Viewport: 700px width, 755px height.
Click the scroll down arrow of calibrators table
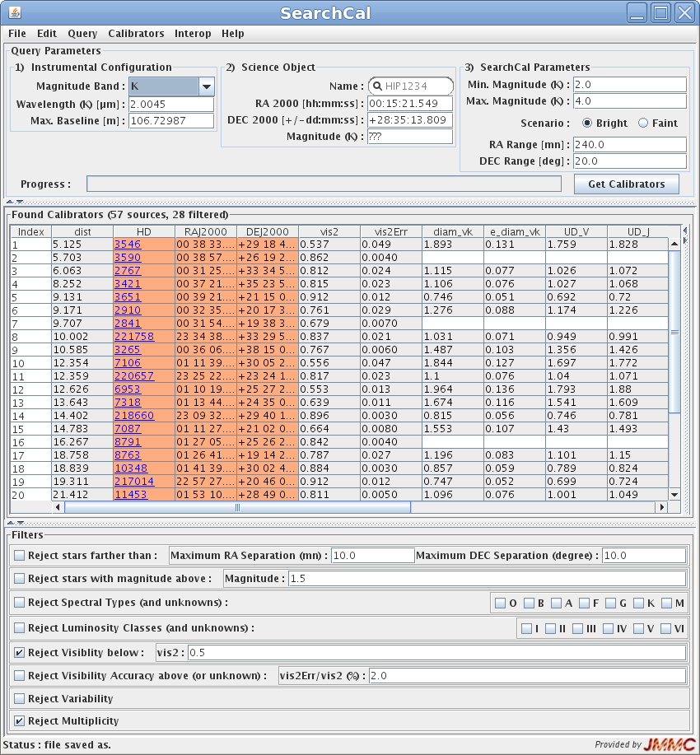[674, 495]
